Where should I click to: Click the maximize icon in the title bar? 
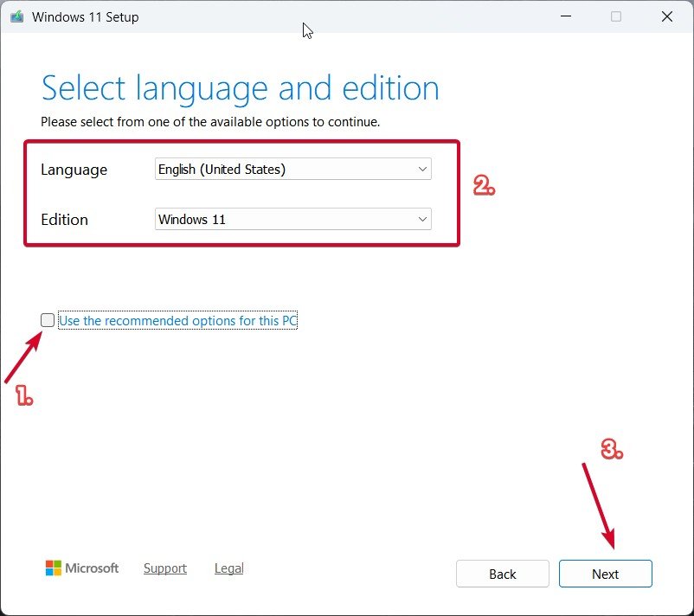tap(614, 16)
